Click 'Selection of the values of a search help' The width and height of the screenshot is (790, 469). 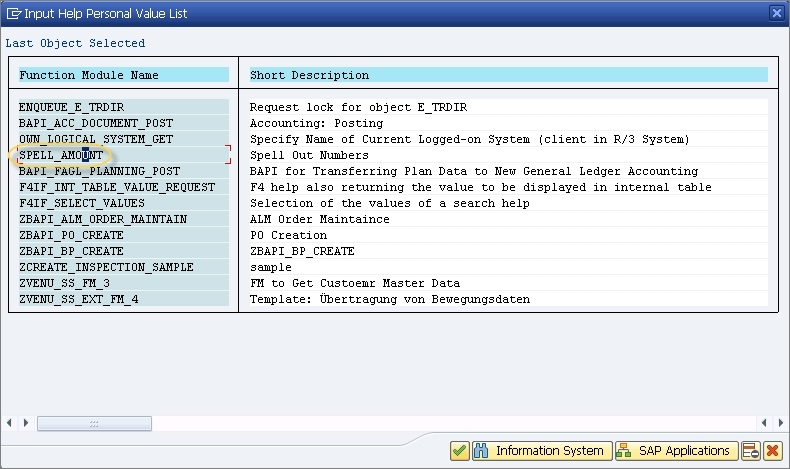pyautogui.click(x=389, y=203)
